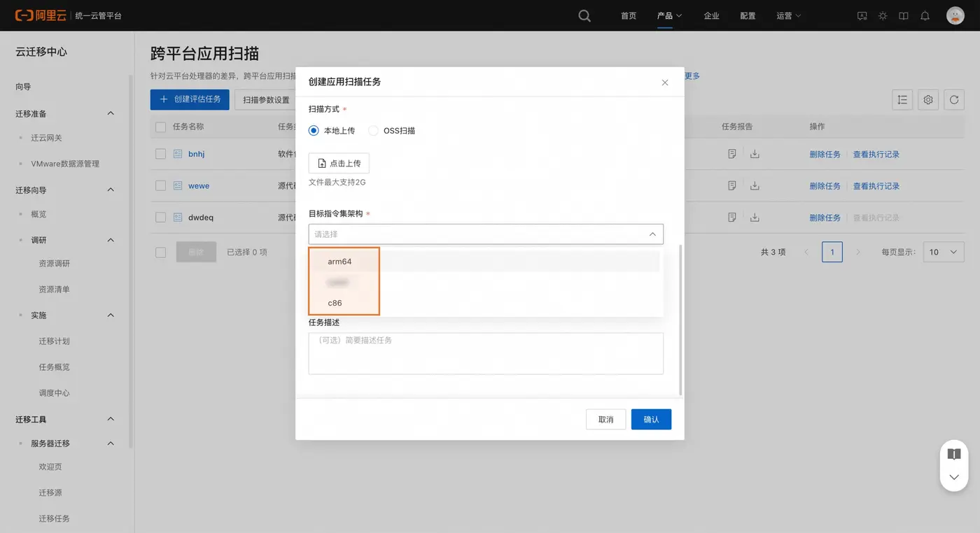Viewport: 980px width, 533px height.
Task: Tick the checkbox for task dwdeq
Action: pos(160,217)
